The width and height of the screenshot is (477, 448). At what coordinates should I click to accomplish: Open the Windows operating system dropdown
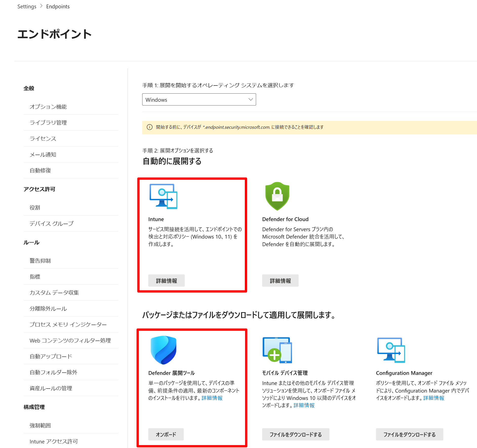[199, 100]
